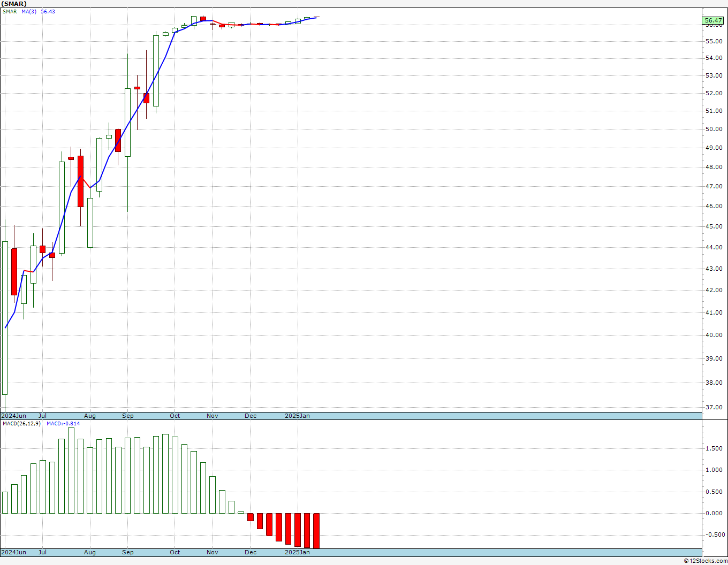The image size is (728, 565).
Task: Click the 55.00 price axis label
Action: 714,41
